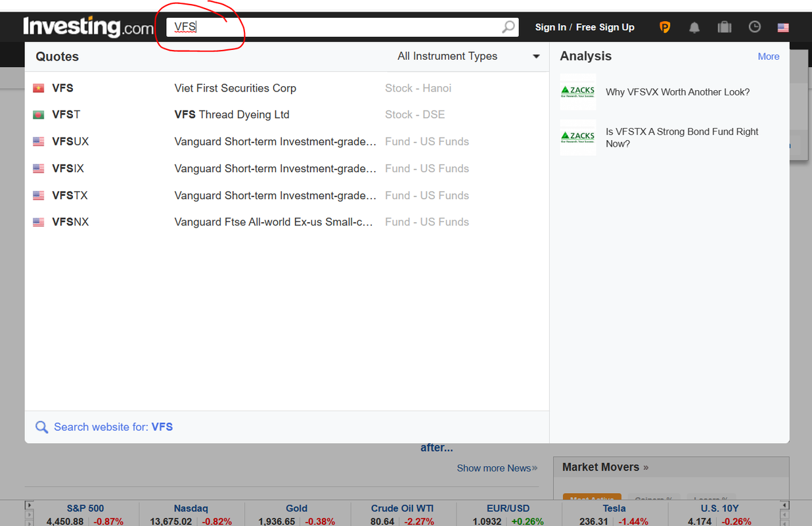
Task: Click the Analysis section heading
Action: point(585,57)
